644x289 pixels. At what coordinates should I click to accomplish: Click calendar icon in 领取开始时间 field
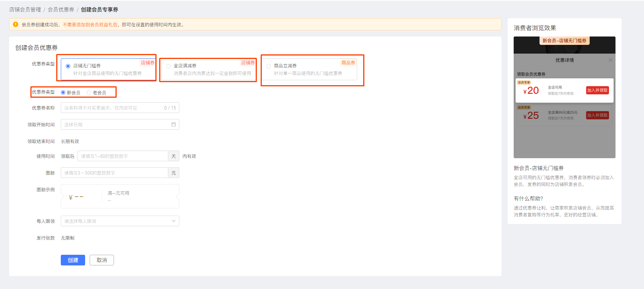coord(174,124)
